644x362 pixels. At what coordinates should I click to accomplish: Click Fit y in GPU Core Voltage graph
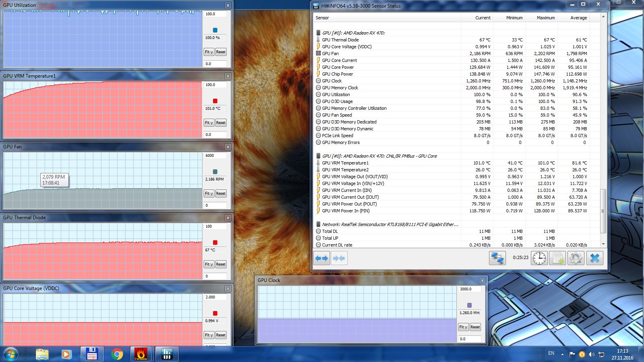209,335
